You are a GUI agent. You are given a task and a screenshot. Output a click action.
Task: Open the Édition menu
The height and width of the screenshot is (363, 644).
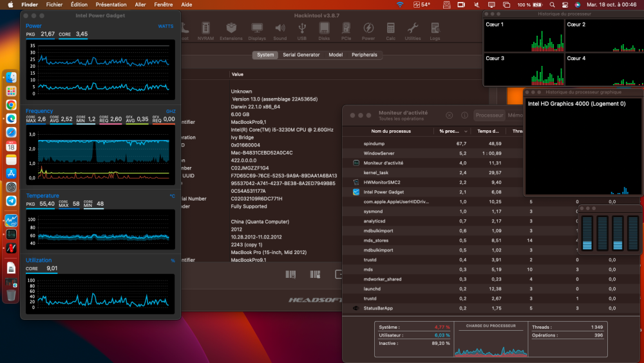click(79, 5)
